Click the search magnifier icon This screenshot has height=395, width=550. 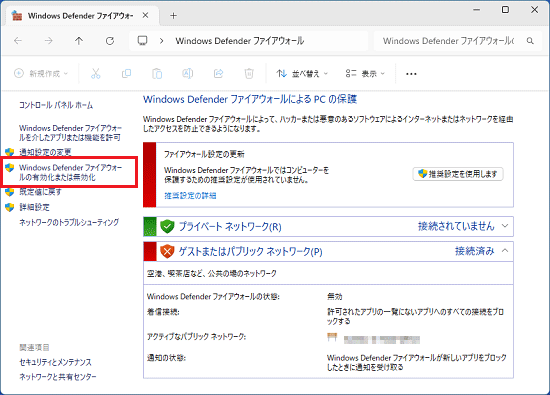530,41
